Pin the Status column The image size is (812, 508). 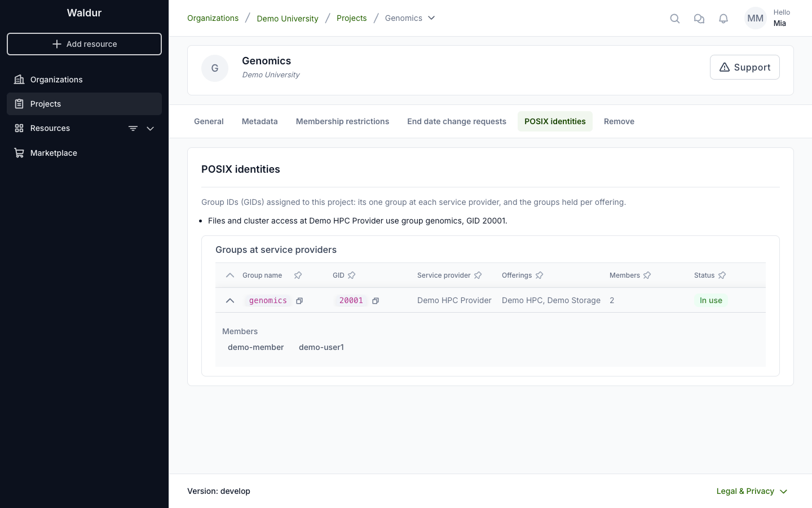[722, 275]
